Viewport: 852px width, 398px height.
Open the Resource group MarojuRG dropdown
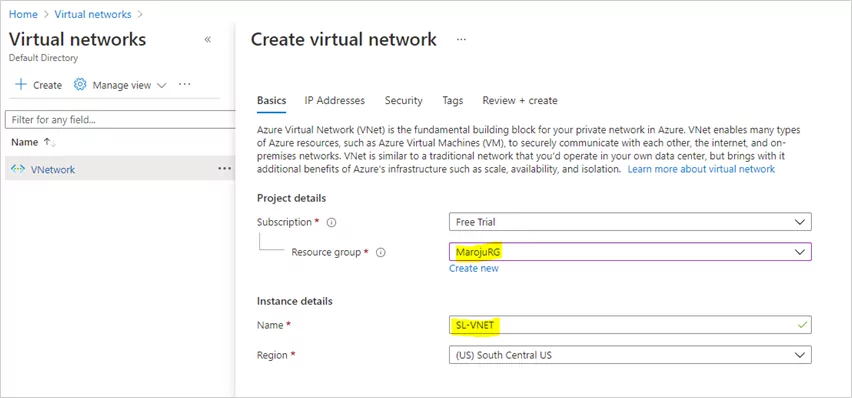tap(630, 252)
